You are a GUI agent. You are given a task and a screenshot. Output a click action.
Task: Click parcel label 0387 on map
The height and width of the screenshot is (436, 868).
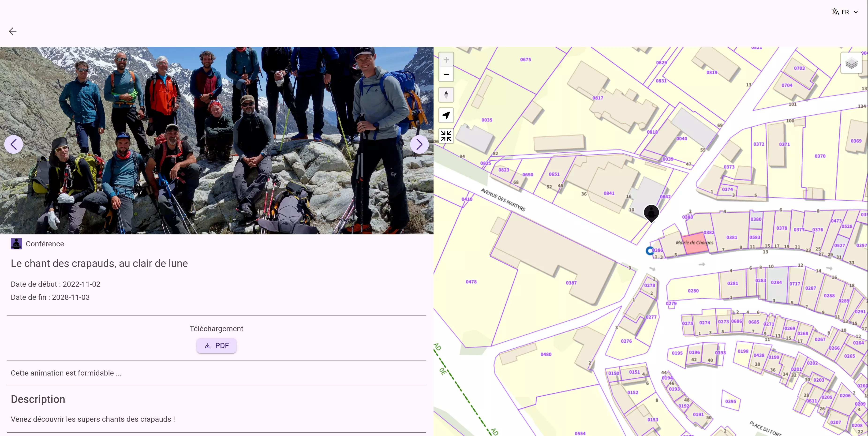pyautogui.click(x=571, y=283)
